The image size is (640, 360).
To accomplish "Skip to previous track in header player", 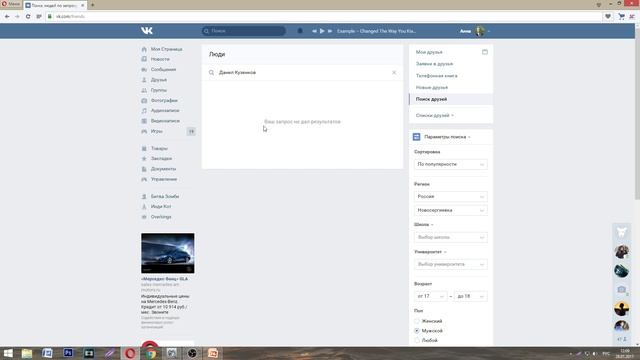I will [314, 31].
